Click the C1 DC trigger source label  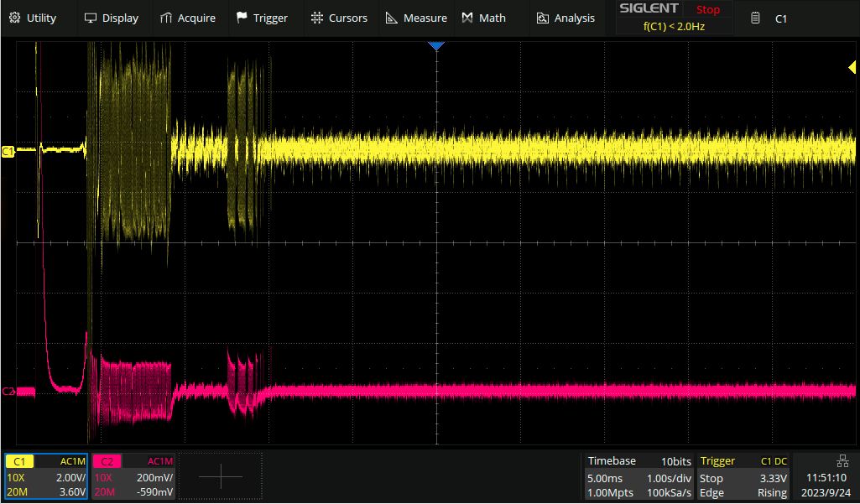pyautogui.click(x=774, y=462)
